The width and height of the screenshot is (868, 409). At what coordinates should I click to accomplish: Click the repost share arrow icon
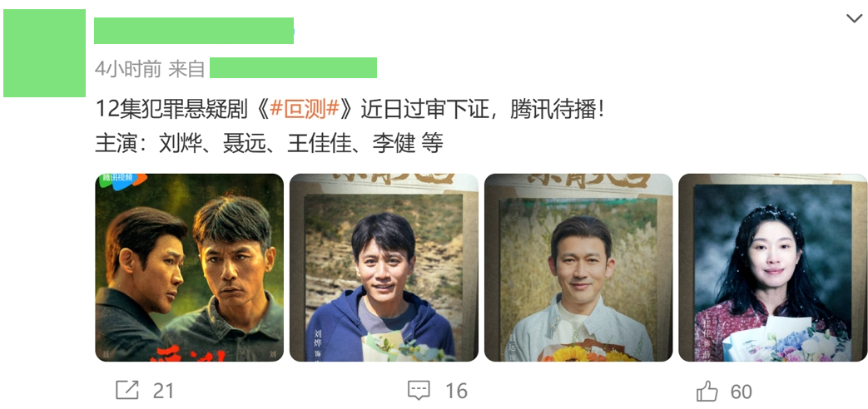point(126,390)
